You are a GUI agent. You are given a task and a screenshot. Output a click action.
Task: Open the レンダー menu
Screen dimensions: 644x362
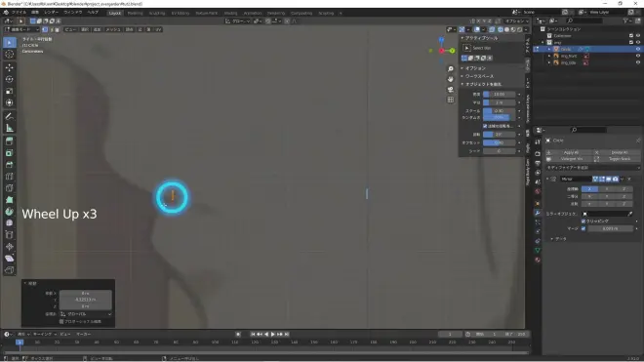pyautogui.click(x=51, y=13)
